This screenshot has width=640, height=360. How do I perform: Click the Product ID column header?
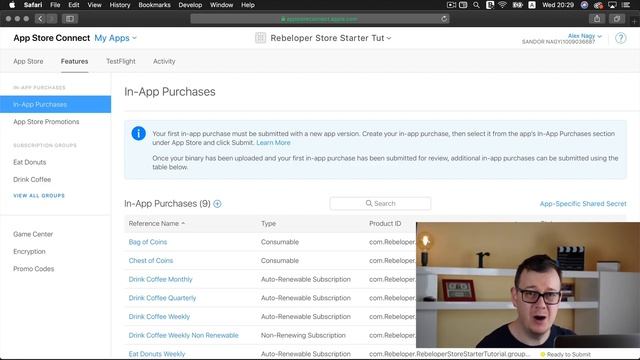[385, 224]
